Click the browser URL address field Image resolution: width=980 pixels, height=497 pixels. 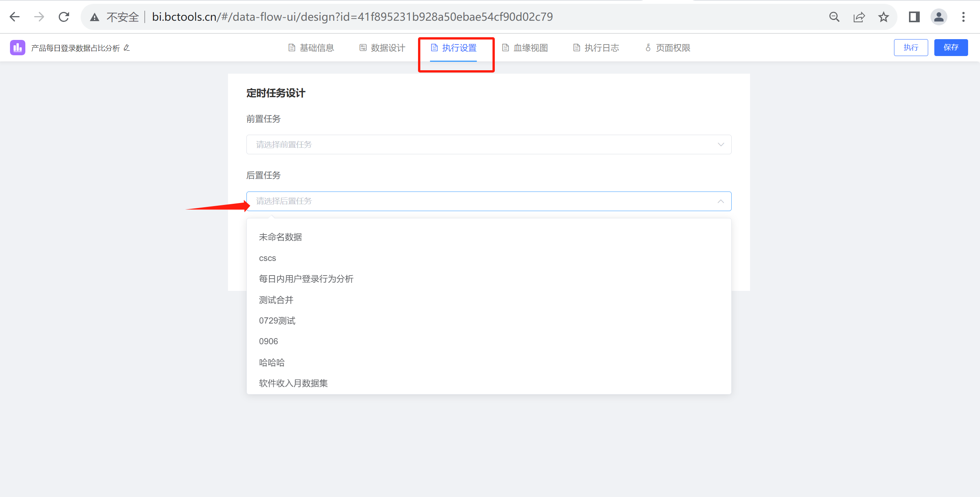click(x=352, y=17)
